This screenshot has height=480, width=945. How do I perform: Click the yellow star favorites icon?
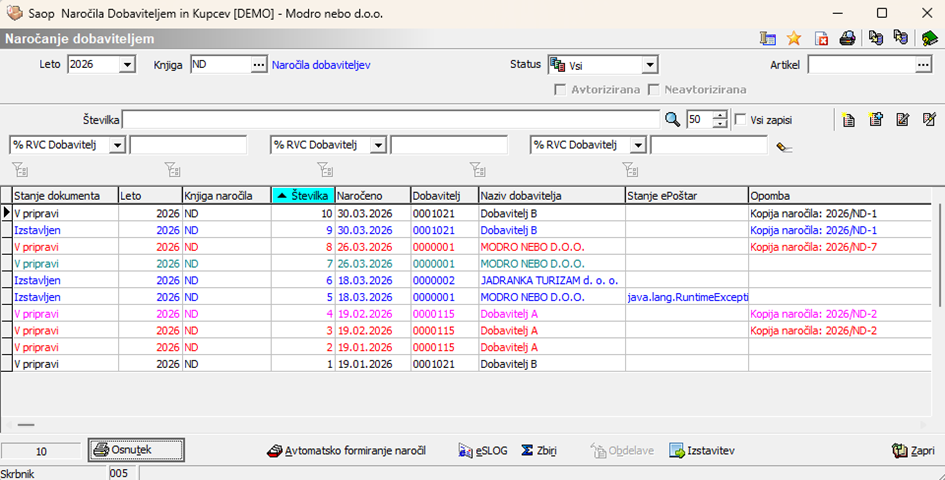[x=794, y=39]
